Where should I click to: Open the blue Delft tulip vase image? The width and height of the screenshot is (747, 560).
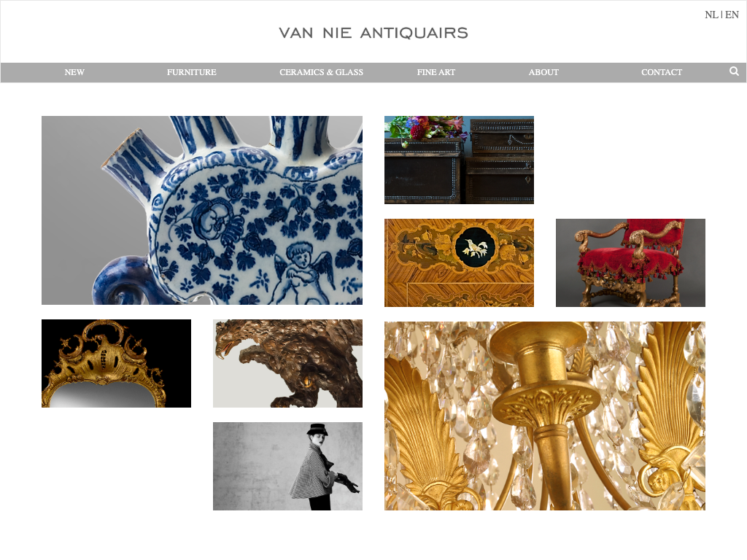coord(202,210)
